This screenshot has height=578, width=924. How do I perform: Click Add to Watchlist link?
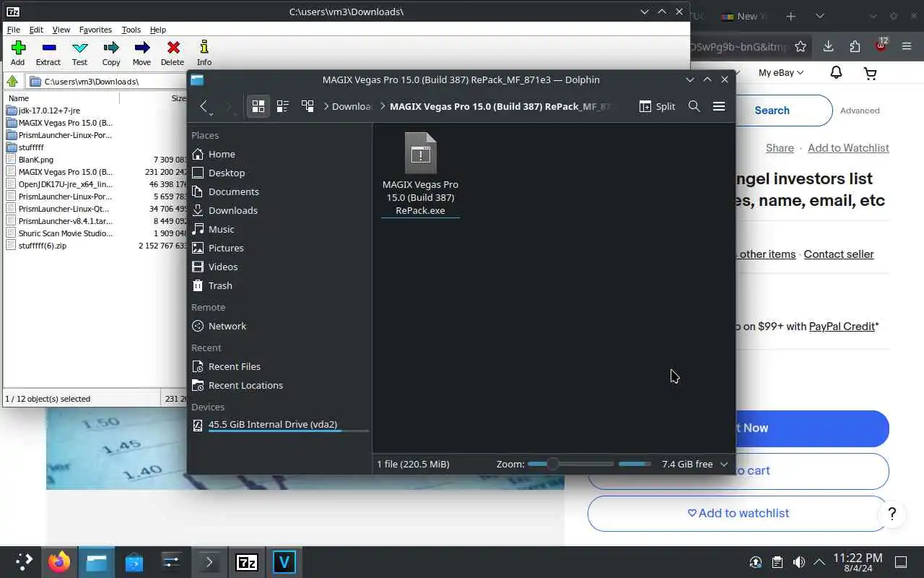848,148
